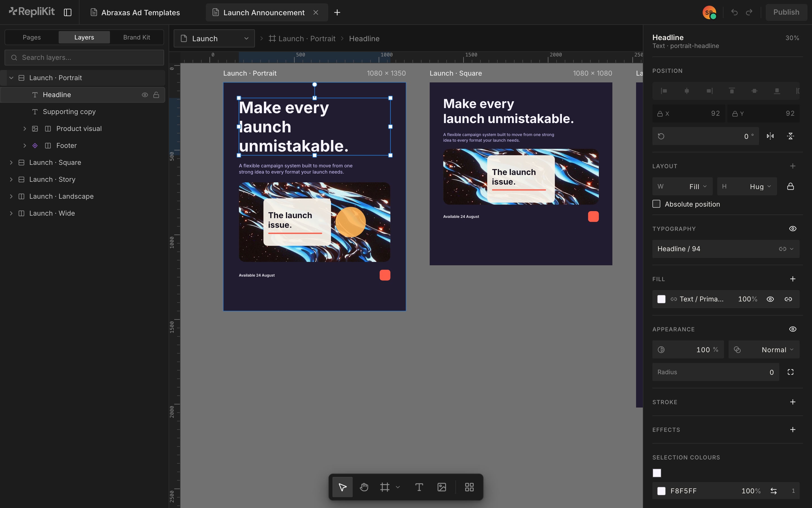
Task: Toggle the sidebar panel icon
Action: (x=68, y=12)
